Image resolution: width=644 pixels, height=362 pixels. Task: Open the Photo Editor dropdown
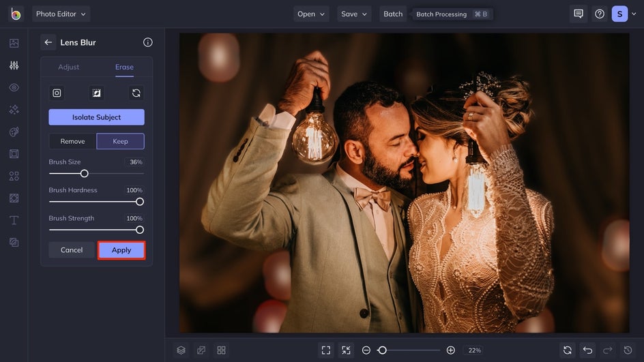(x=61, y=14)
